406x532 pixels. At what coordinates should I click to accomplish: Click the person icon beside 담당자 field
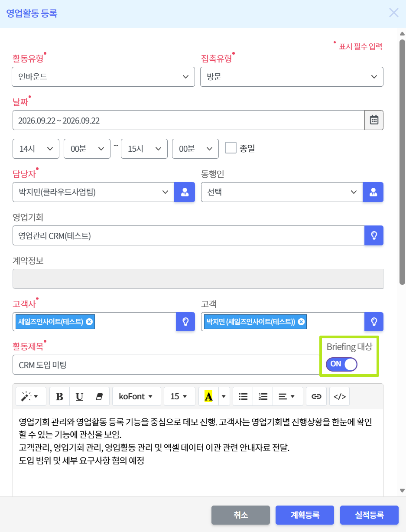[185, 192]
